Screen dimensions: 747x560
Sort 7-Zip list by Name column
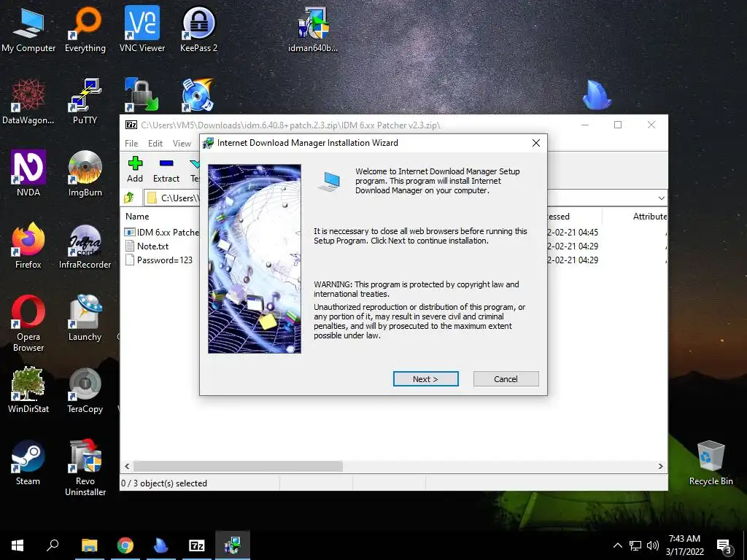tap(137, 216)
